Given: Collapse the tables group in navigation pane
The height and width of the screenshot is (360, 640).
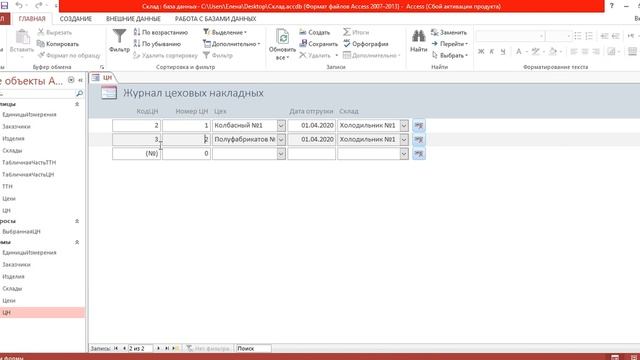Looking at the screenshot, I should pyautogui.click(x=77, y=104).
